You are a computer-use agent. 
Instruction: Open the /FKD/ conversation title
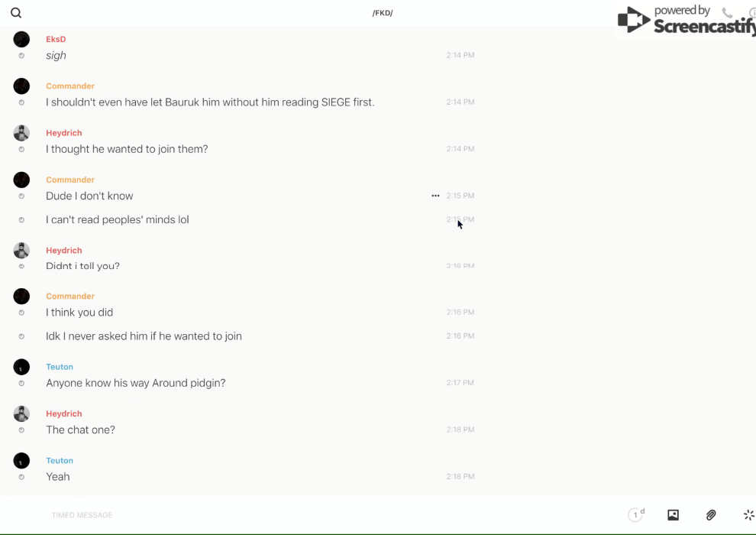(x=383, y=13)
